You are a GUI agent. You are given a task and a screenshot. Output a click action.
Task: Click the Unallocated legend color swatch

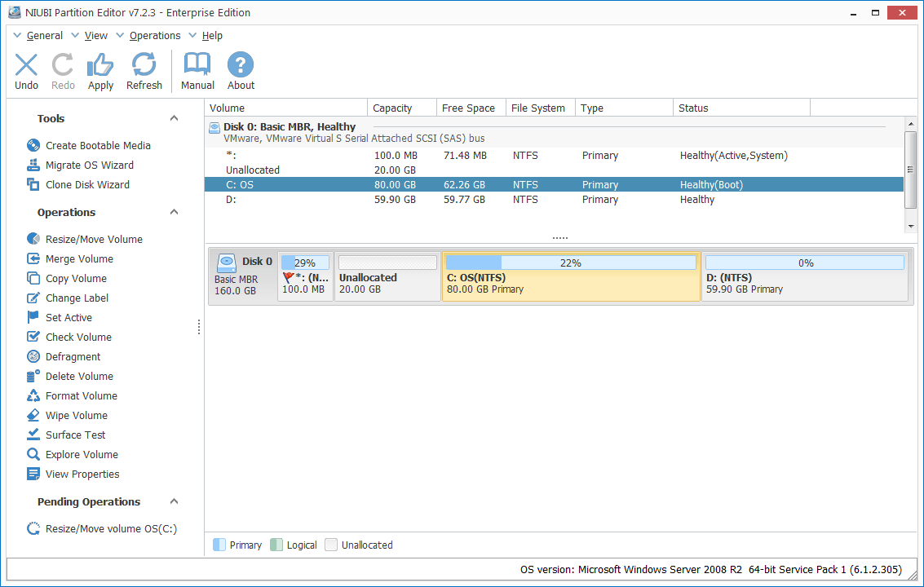pyautogui.click(x=331, y=545)
